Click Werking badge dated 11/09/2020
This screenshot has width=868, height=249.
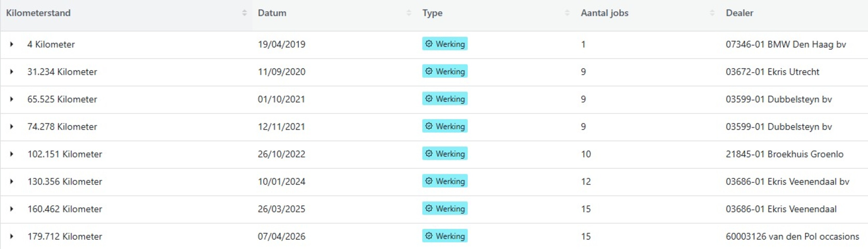(x=445, y=71)
